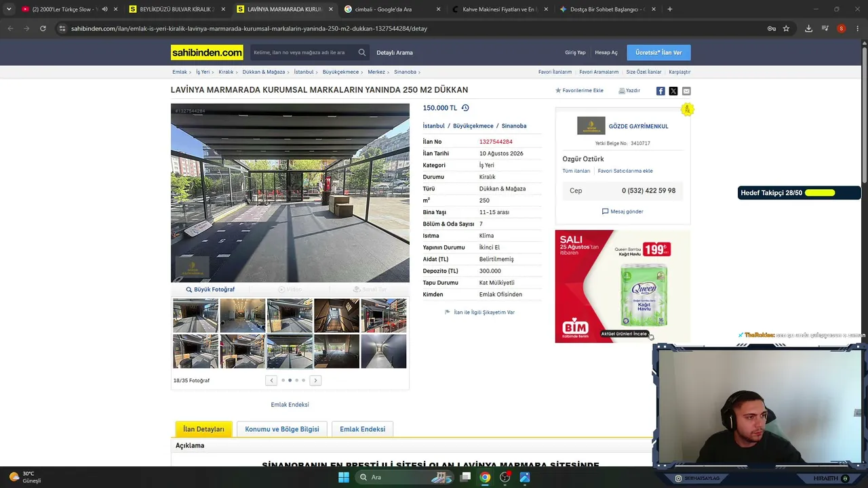868x488 pixels.
Task: Switch to the Dostça Bir Sohbet Başlangıcı tab
Action: click(x=607, y=9)
